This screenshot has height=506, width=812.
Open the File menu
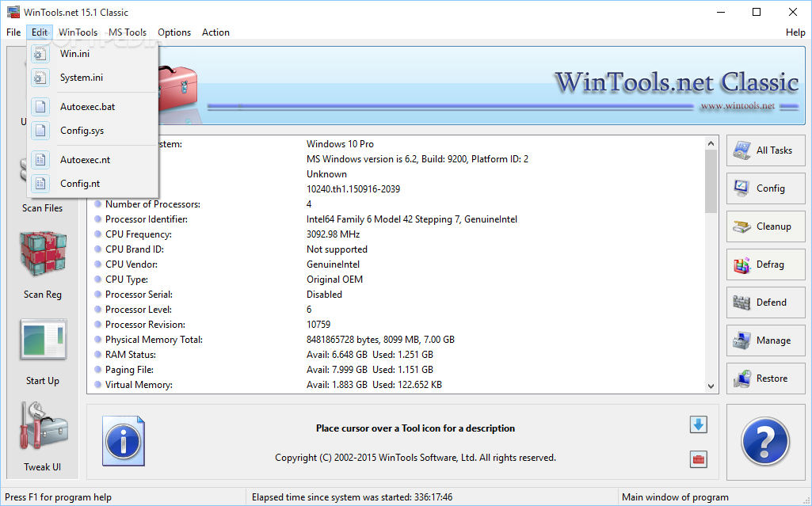pyautogui.click(x=13, y=32)
